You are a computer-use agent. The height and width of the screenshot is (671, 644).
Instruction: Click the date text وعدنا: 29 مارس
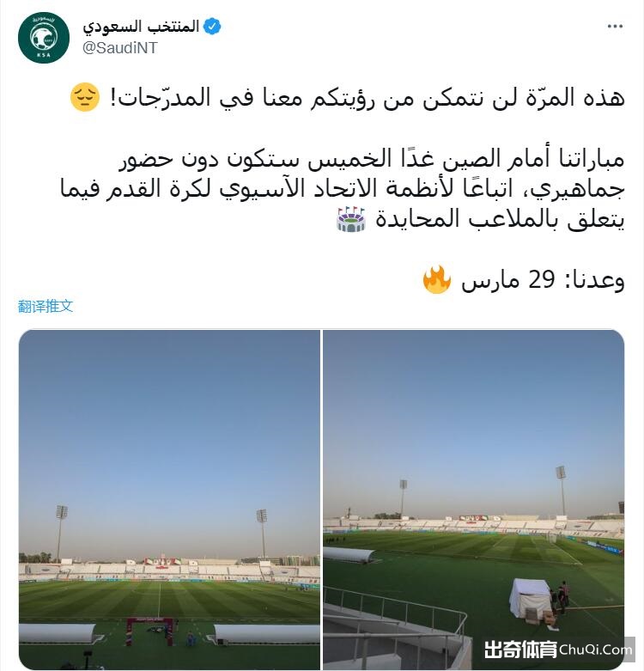(543, 280)
